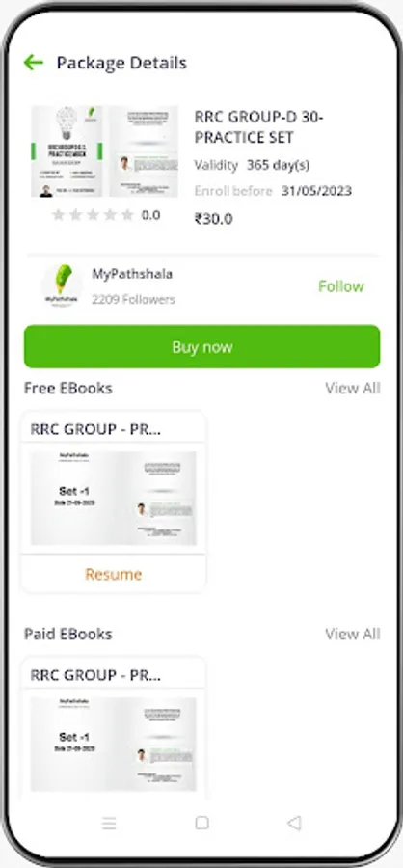
Task: Tap the Android recent apps menu icon
Action: (x=109, y=824)
